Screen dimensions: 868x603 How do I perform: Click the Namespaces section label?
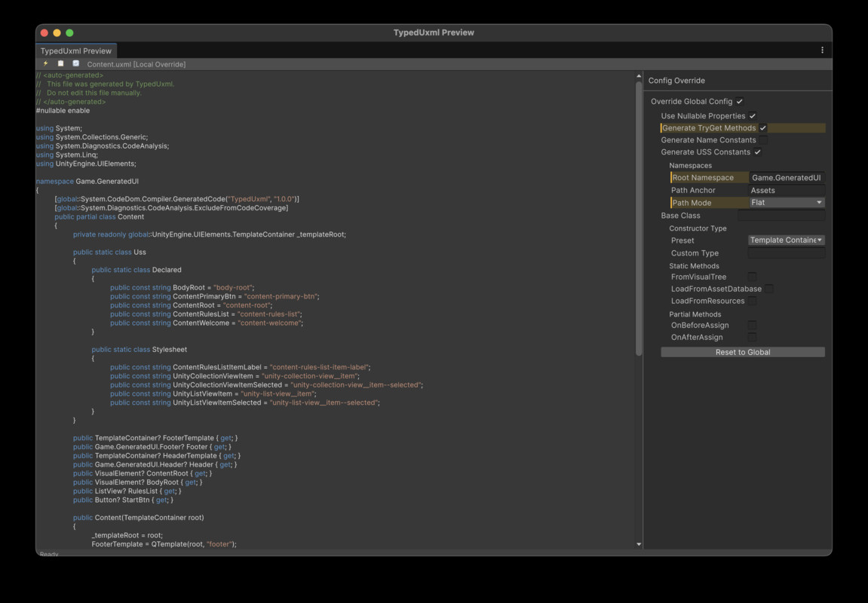click(x=690, y=165)
